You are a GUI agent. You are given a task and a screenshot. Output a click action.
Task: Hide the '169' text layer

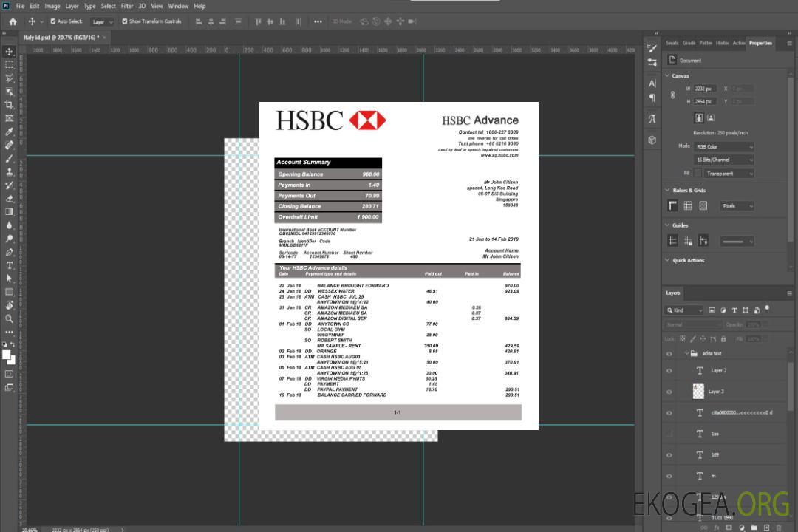[669, 455]
